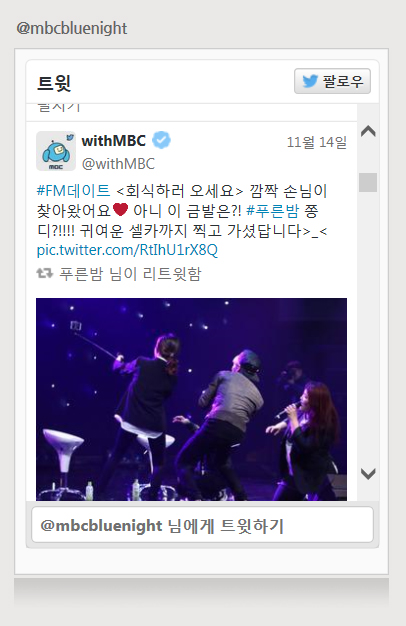Open the withMBC display name link
Screen dimensions: 406x626
pyautogui.click(x=114, y=141)
